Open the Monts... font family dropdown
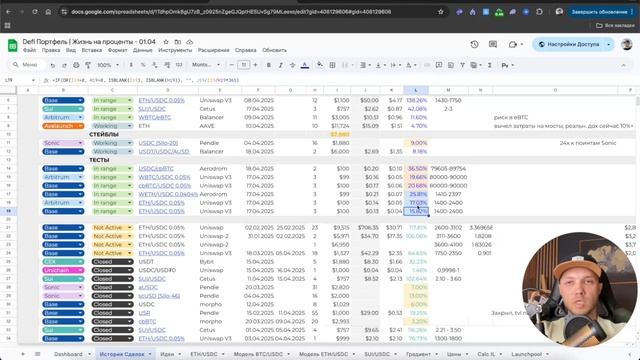Image resolution: width=640 pixels, height=360 pixels. [205, 65]
